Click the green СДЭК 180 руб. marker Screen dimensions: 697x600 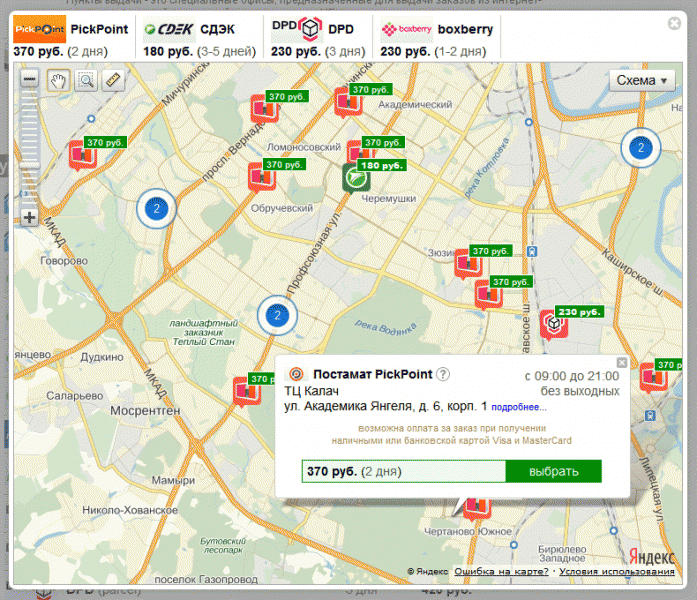356,178
